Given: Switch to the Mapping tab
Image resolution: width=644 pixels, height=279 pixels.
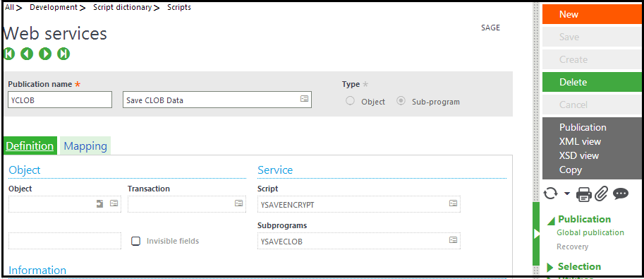Looking at the screenshot, I should (85, 146).
